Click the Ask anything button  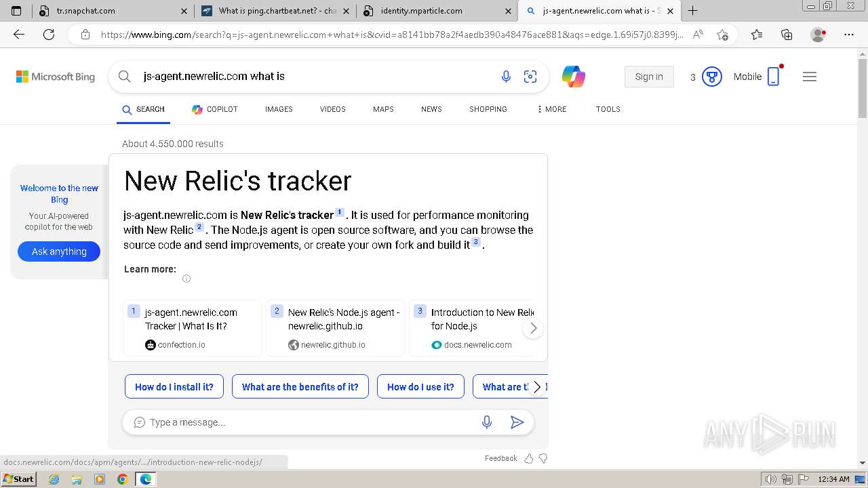pyautogui.click(x=59, y=251)
